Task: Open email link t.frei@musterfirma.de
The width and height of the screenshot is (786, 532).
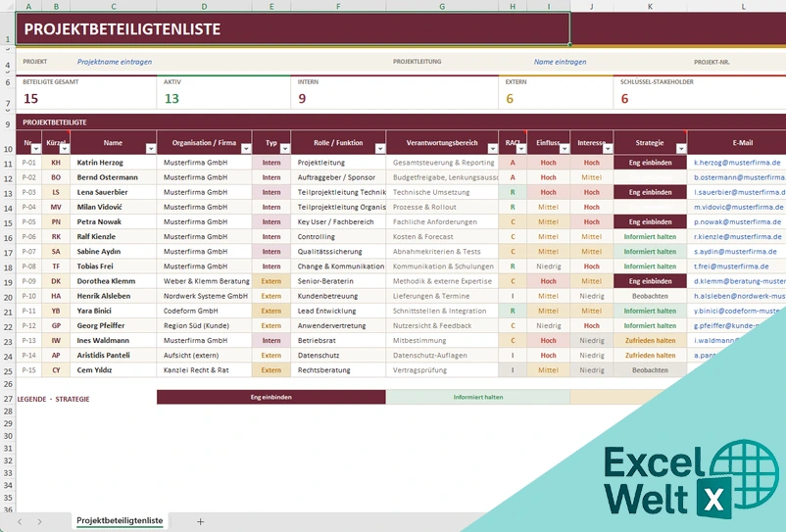Action: tap(731, 266)
